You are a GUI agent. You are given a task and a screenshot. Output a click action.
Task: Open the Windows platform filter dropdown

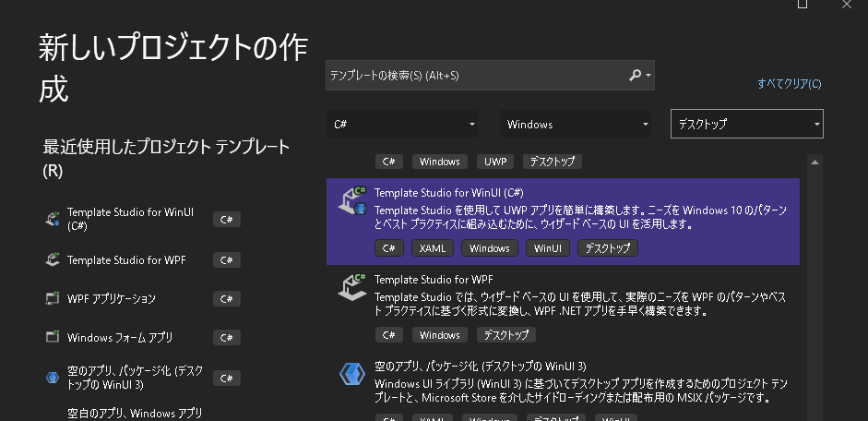click(576, 124)
